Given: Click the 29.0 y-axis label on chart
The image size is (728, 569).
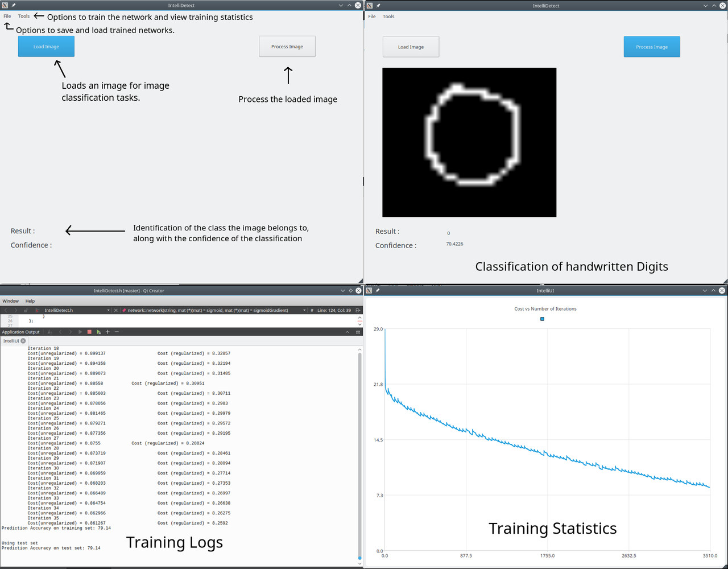Looking at the screenshot, I should tap(378, 329).
